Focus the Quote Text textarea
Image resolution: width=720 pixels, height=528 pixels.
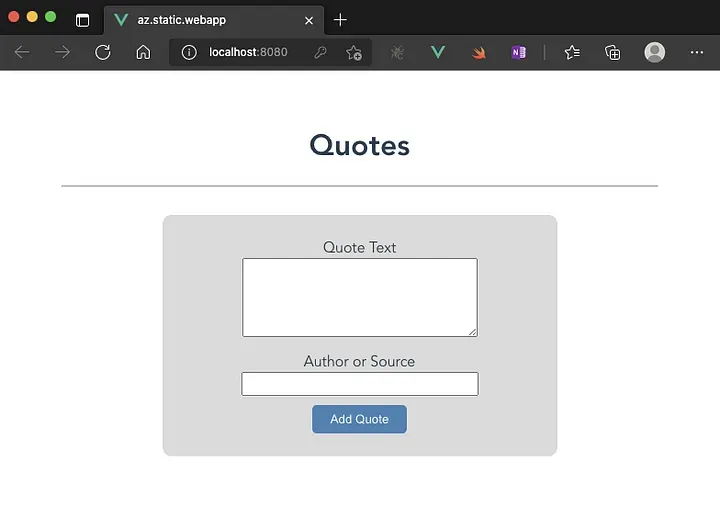[360, 297]
